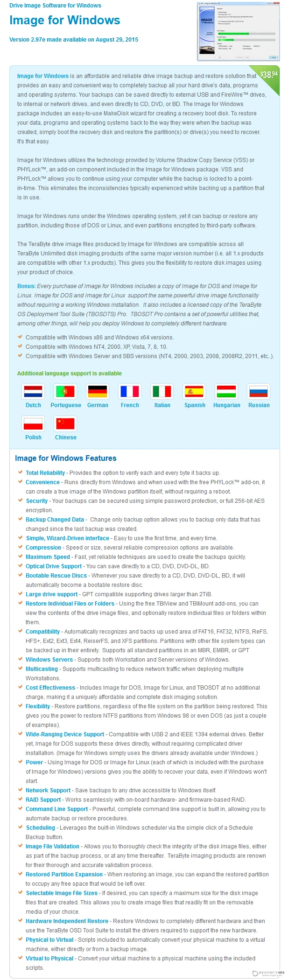Open the German language link
This screenshot has height=980, width=288.
98,405
